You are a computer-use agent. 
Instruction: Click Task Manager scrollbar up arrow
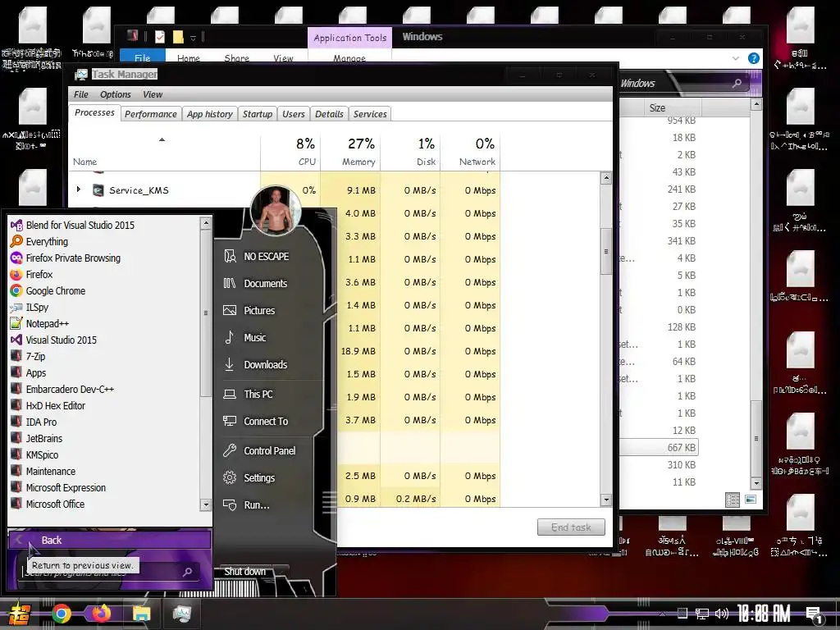tap(606, 178)
